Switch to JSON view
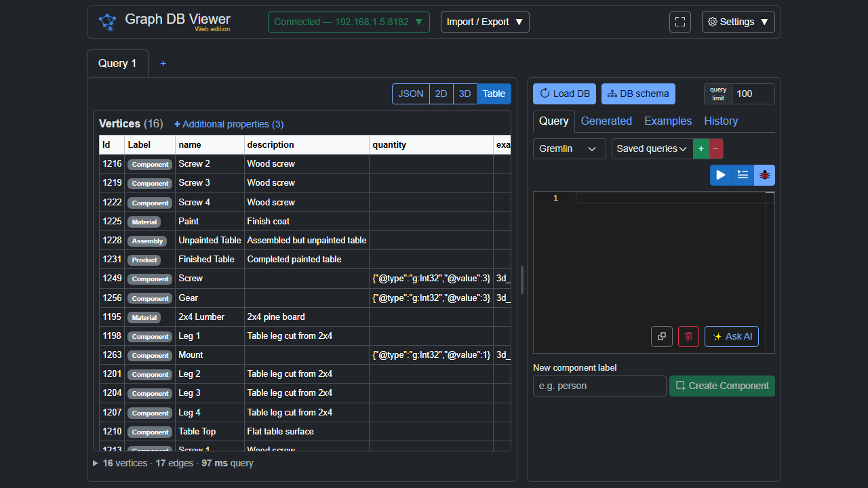This screenshot has width=868, height=488. 410,94
